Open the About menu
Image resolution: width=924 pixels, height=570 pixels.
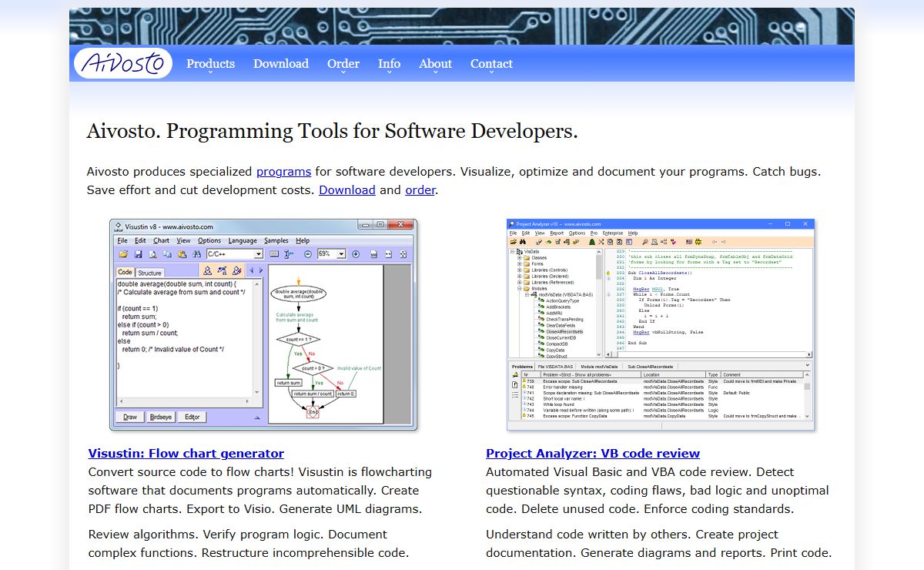point(435,64)
